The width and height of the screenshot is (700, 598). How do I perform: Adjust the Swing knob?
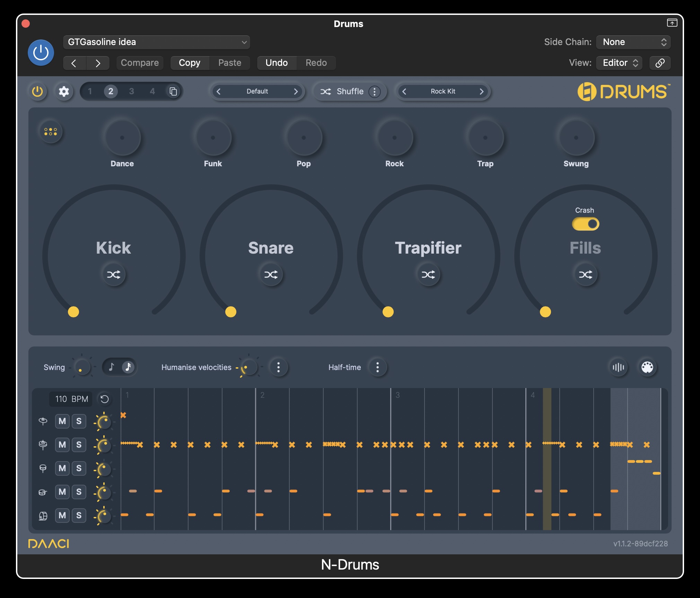pos(81,367)
